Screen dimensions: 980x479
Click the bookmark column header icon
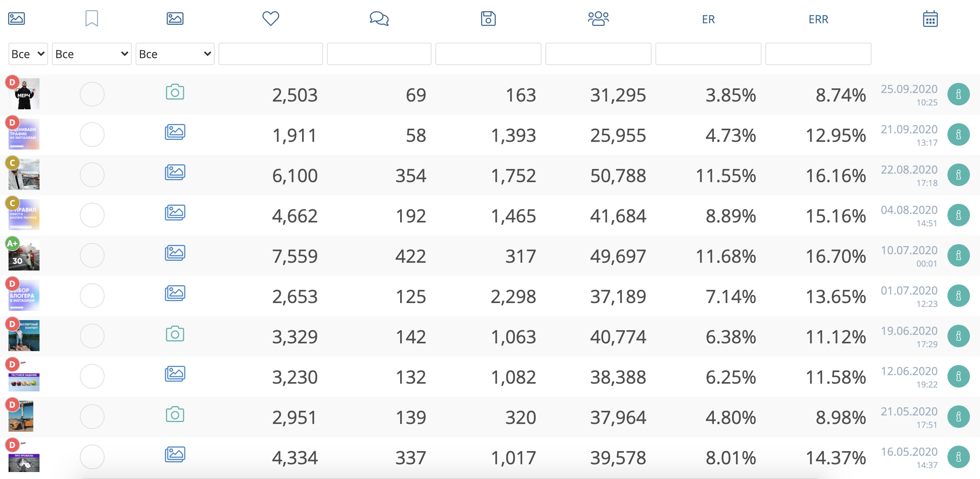[x=92, y=18]
